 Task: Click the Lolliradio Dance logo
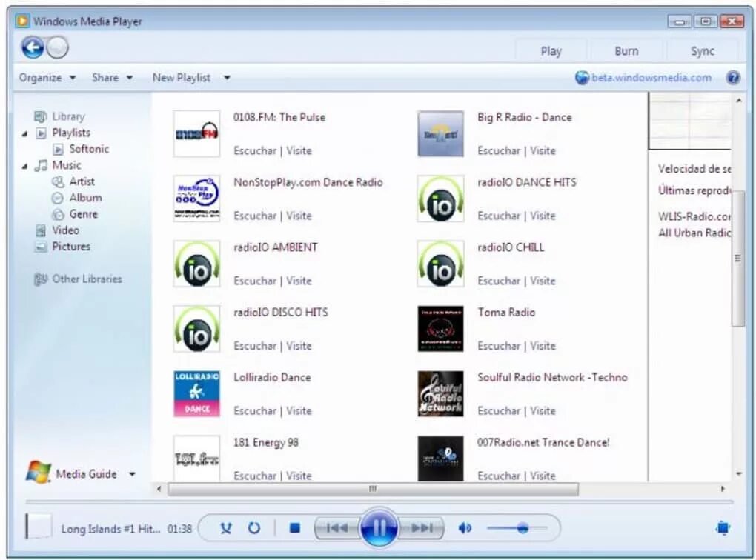coord(196,394)
